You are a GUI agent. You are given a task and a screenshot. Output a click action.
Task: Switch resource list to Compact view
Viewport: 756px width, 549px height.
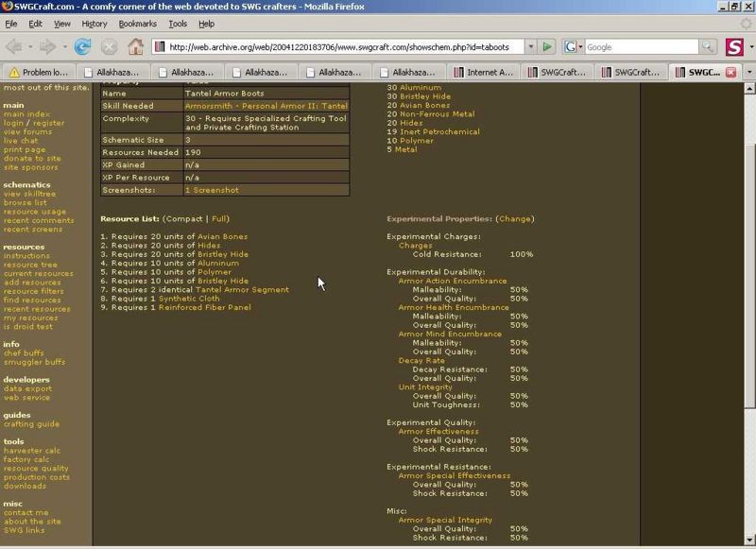pyautogui.click(x=183, y=218)
